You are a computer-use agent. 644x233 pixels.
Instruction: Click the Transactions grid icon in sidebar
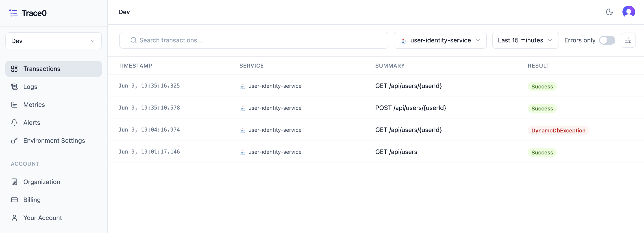(x=14, y=68)
